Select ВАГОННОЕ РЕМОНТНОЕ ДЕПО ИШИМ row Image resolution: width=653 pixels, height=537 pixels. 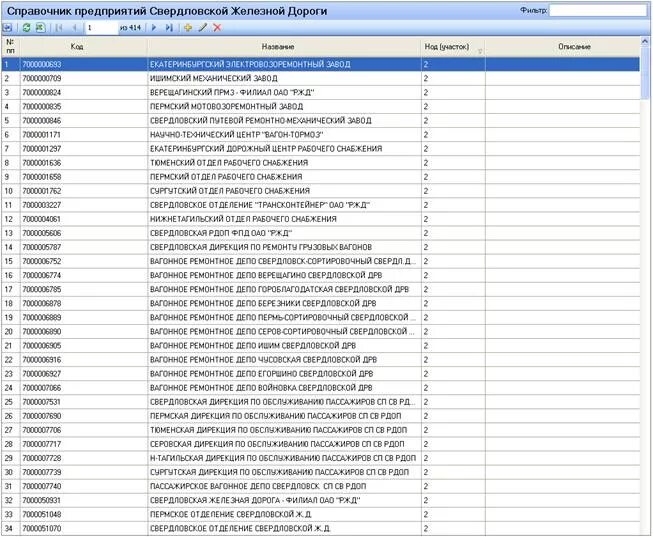(321, 345)
